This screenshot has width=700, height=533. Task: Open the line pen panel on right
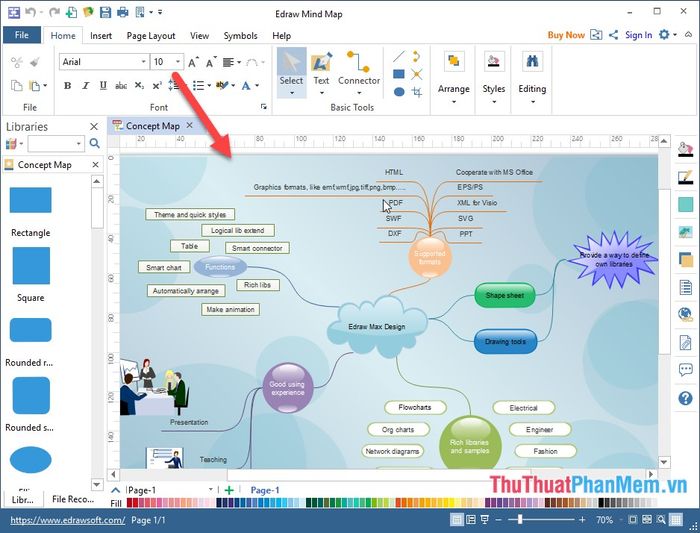pos(685,177)
